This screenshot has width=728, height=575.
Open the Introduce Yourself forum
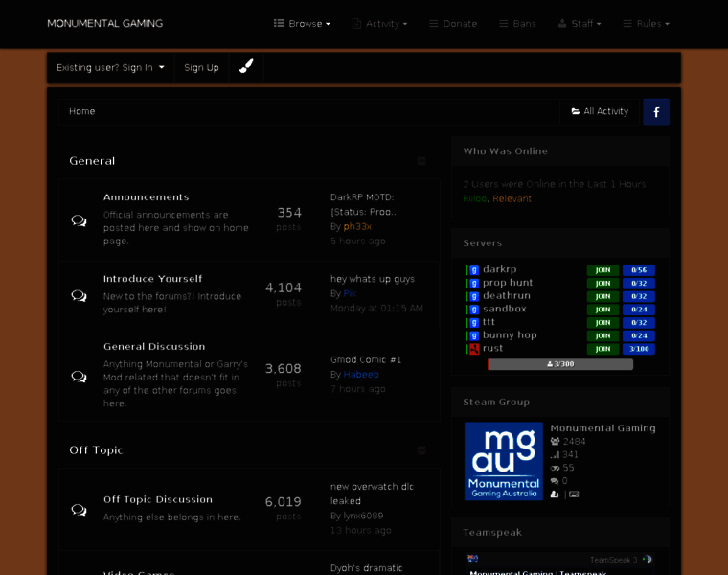click(152, 279)
